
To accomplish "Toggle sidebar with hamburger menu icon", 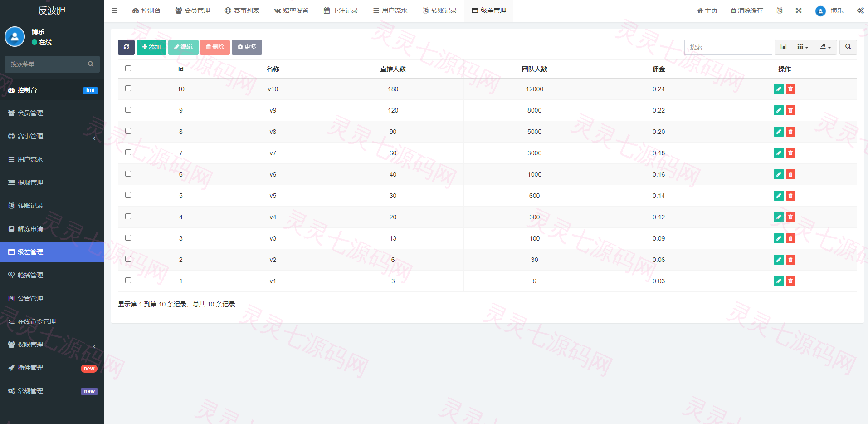I will (114, 10).
